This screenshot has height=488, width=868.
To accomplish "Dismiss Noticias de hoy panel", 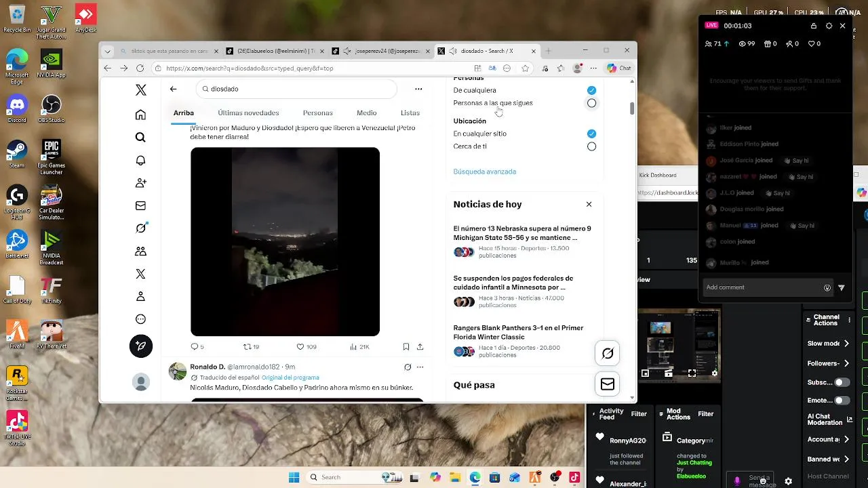I will coord(589,204).
